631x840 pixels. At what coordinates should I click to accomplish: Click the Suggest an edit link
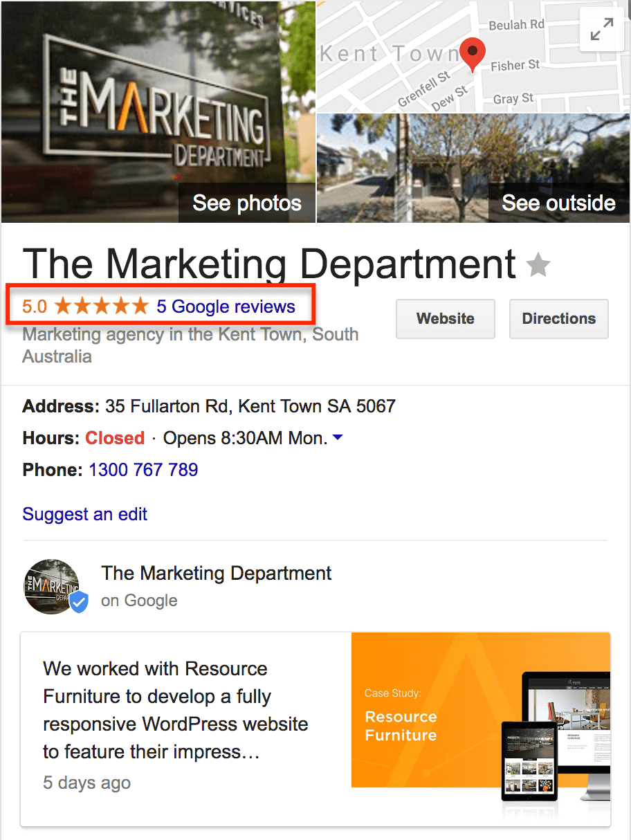85,514
